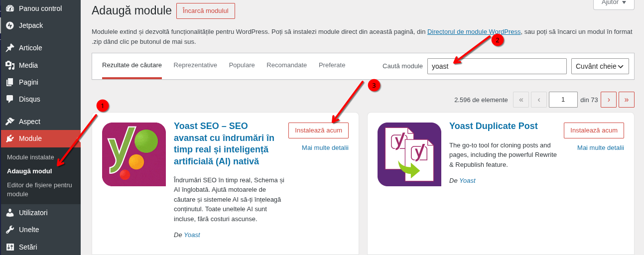This screenshot has width=644, height=255.
Task: Click the Unelte wrench icon
Action: 10,230
